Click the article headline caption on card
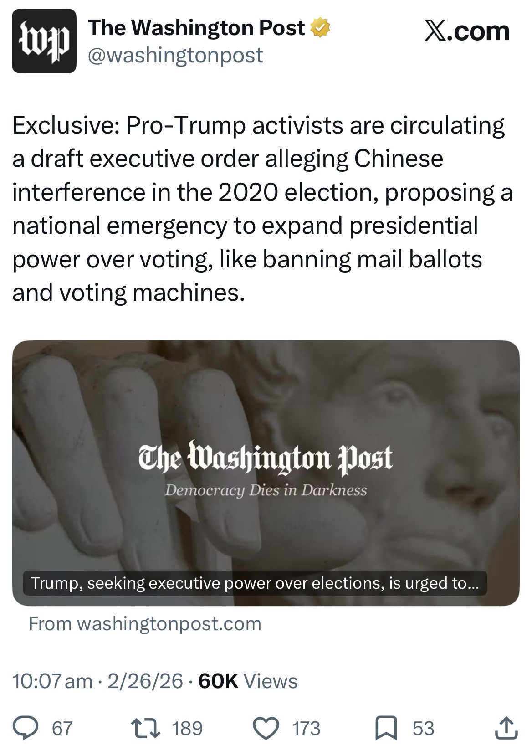This screenshot has height=756, width=532. [255, 583]
